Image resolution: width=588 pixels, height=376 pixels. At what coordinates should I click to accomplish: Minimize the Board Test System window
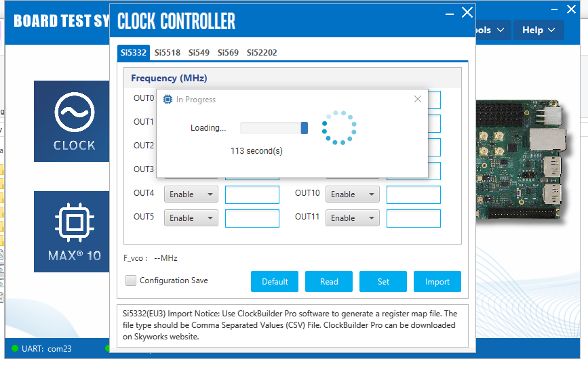pyautogui.click(x=554, y=9)
